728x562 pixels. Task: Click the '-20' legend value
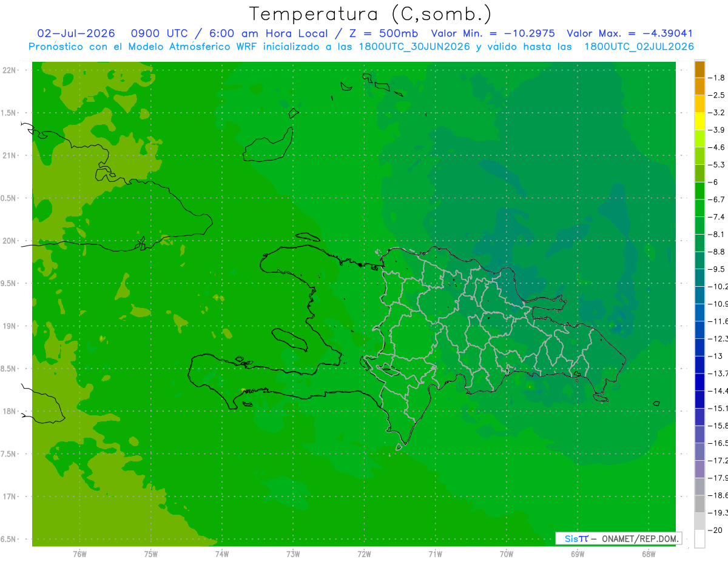tap(715, 530)
